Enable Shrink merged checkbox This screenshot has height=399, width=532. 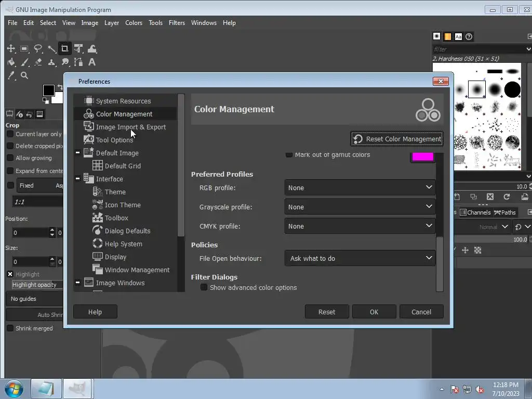pos(10,328)
